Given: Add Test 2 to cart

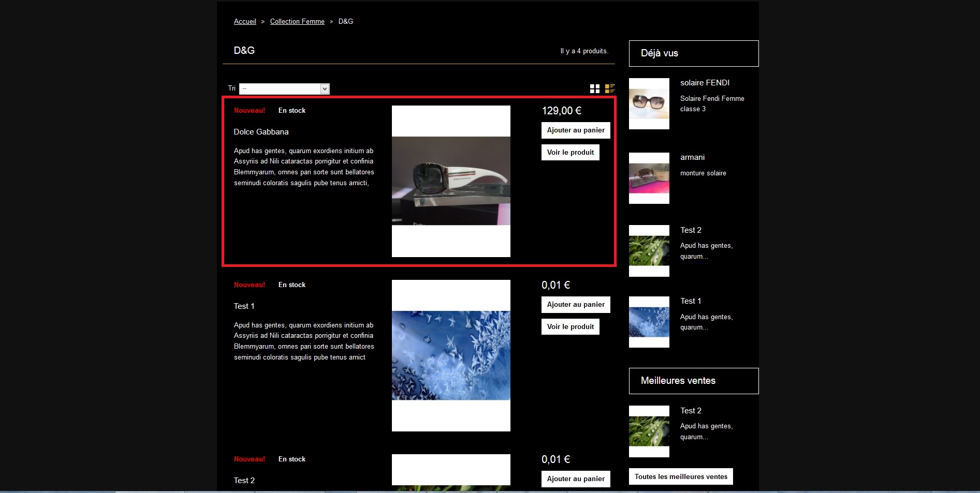Looking at the screenshot, I should pos(576,479).
